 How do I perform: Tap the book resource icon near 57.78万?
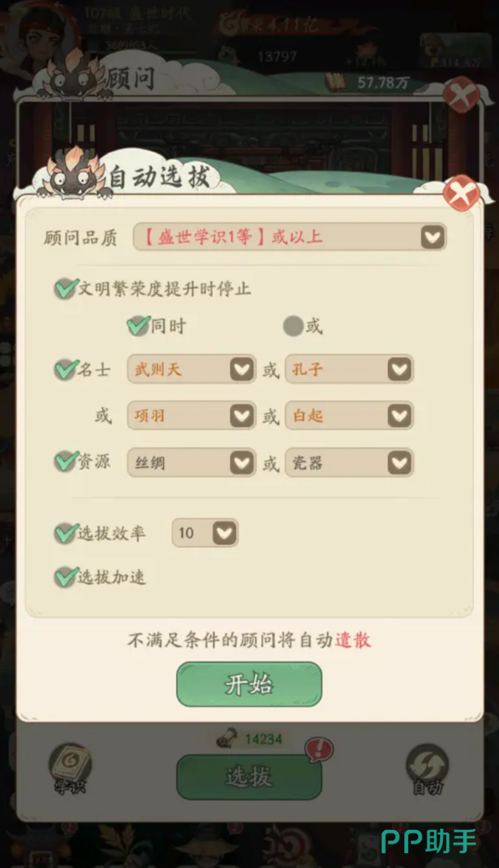(x=337, y=81)
